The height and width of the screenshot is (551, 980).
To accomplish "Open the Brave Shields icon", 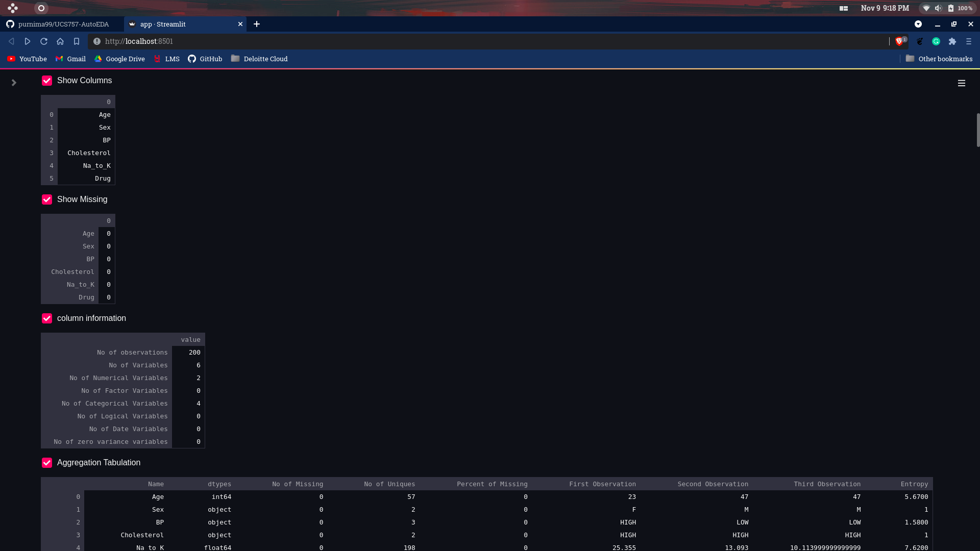I will (x=899, y=41).
